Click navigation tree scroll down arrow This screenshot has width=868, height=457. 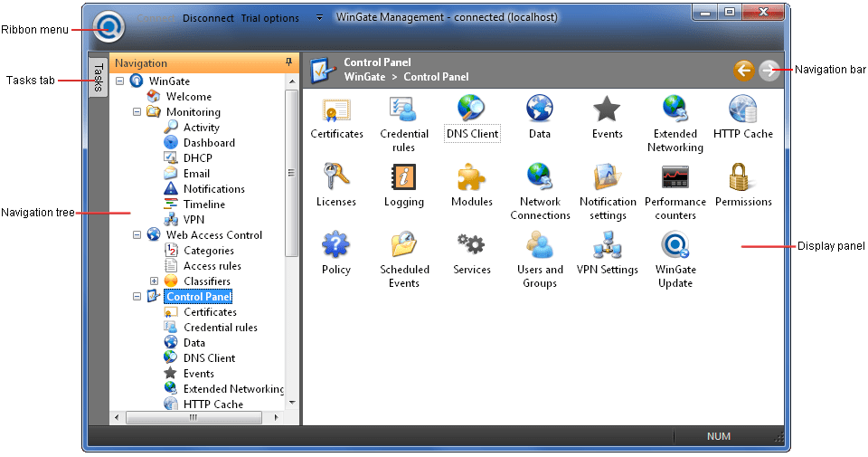(x=292, y=403)
